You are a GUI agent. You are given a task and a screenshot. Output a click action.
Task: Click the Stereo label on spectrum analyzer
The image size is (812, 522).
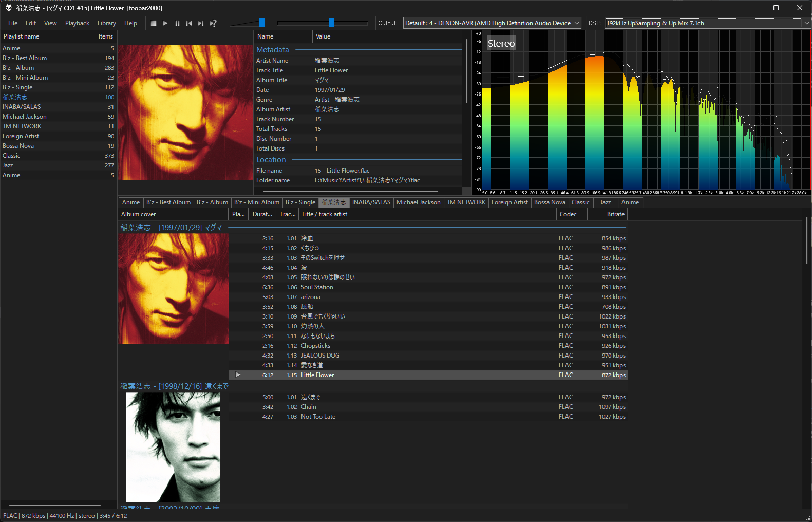[501, 44]
